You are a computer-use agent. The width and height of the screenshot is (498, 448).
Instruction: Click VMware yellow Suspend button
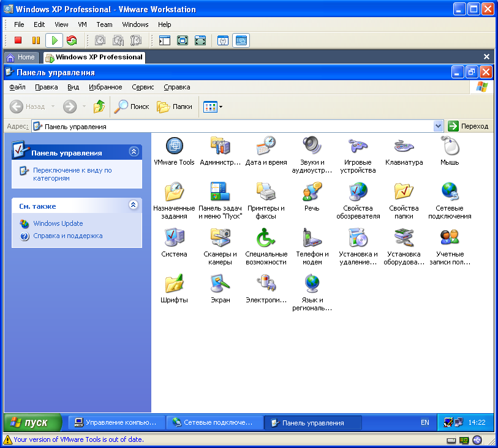click(36, 40)
